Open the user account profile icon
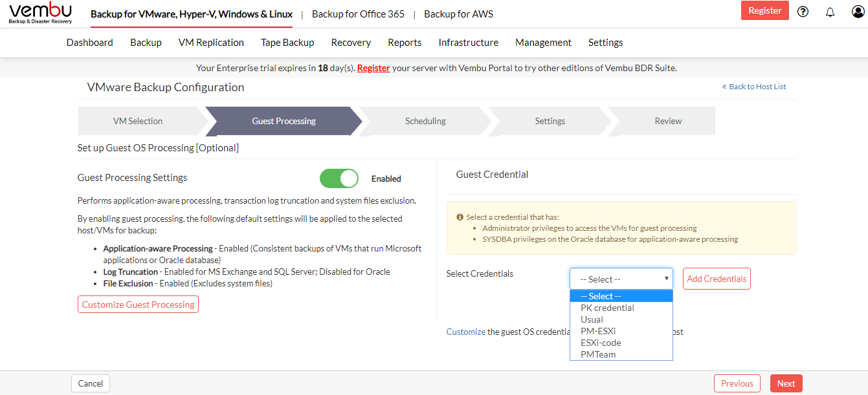 [x=858, y=11]
